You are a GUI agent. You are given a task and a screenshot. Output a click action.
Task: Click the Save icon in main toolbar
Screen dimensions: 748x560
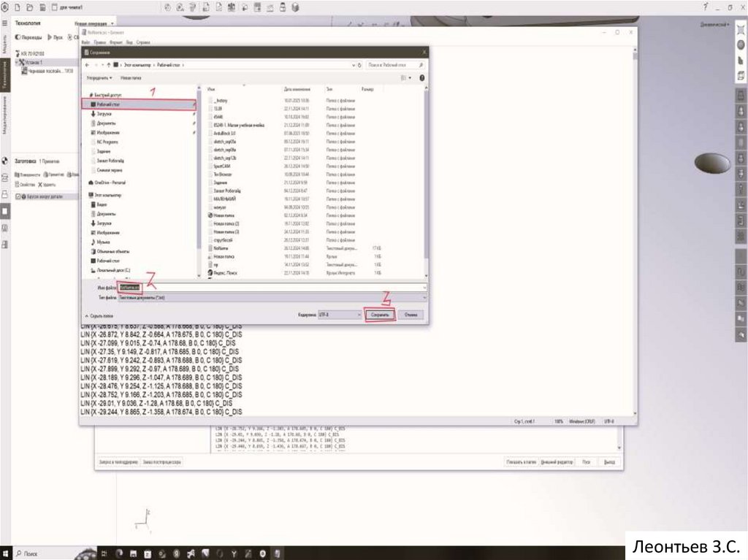[x=42, y=7]
